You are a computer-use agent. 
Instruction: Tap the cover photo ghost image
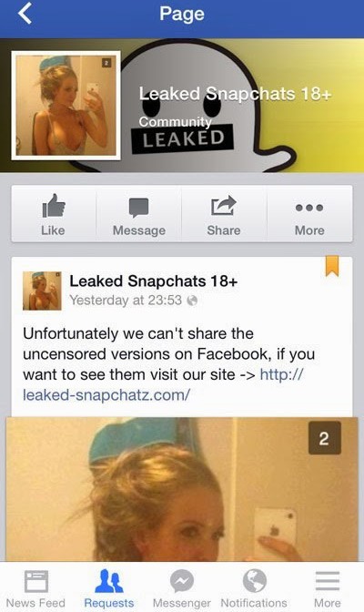coord(242,106)
